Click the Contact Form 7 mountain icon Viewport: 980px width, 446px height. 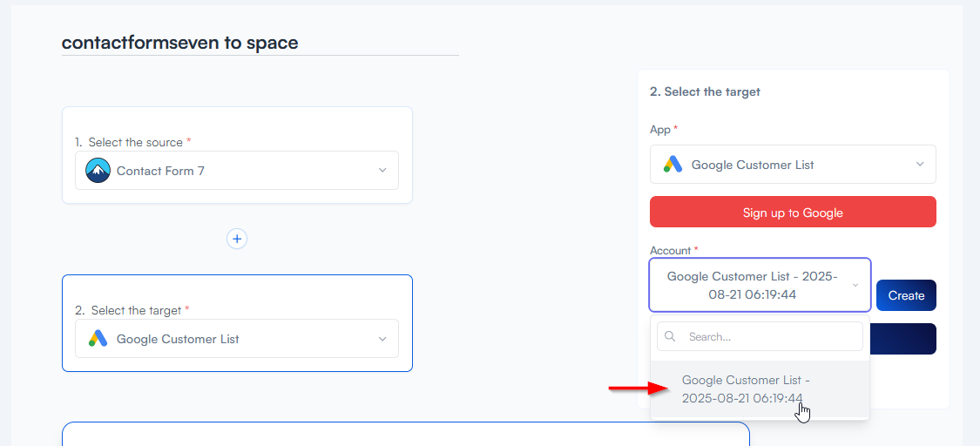click(98, 171)
